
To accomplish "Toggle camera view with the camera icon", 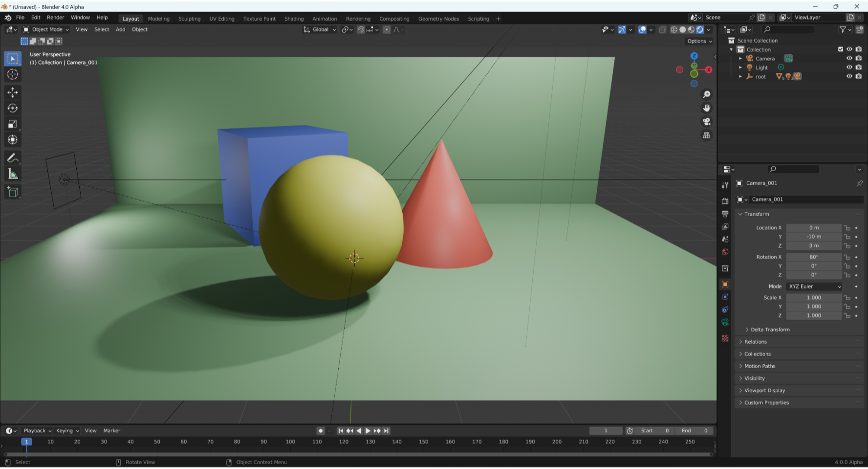I will (x=707, y=121).
